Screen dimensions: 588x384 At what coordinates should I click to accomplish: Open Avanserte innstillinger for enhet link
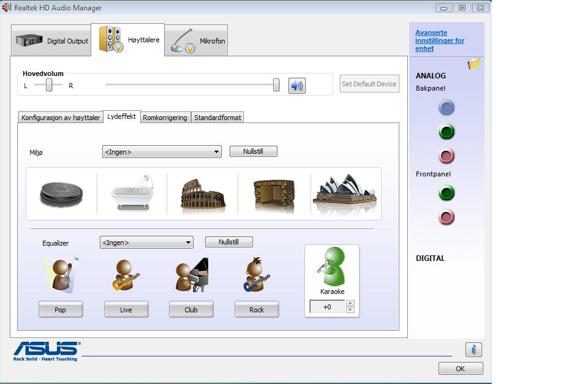click(440, 40)
